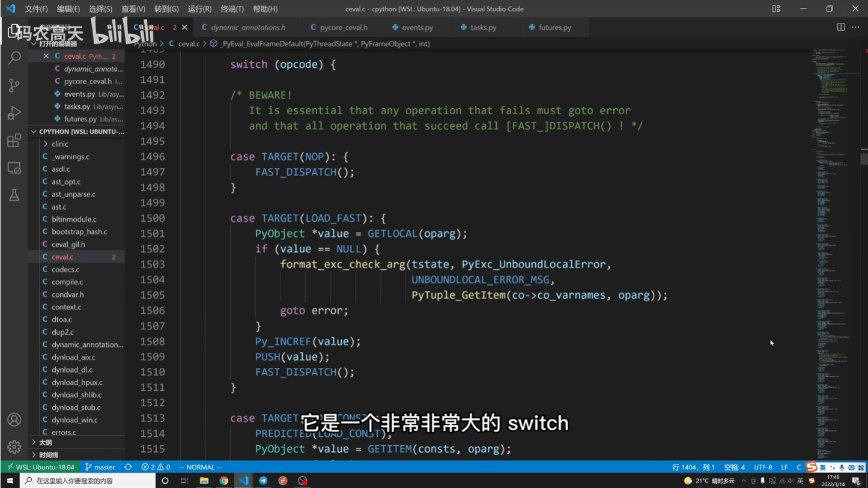This screenshot has width=868, height=488.
Task: Click the WSL: Ubuntu-18.04 remote indicator
Action: click(41, 467)
